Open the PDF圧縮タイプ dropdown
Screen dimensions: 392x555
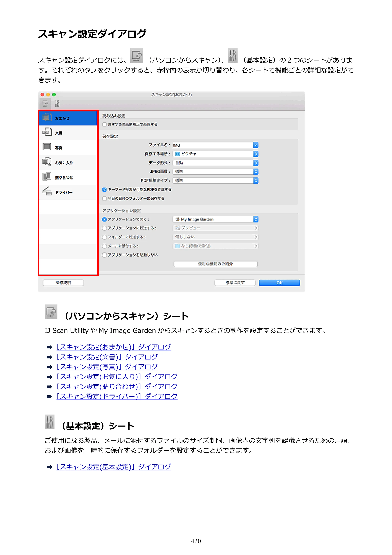coord(215,180)
